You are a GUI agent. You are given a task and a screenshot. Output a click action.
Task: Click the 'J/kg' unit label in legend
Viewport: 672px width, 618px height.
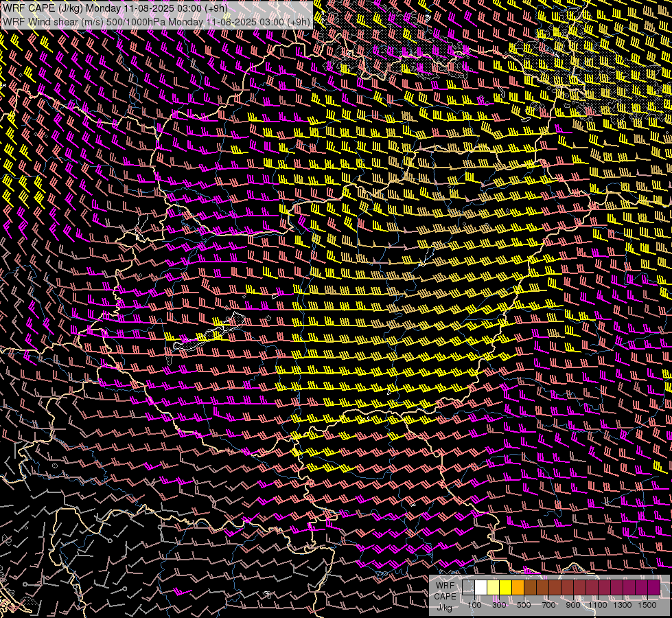(444, 608)
